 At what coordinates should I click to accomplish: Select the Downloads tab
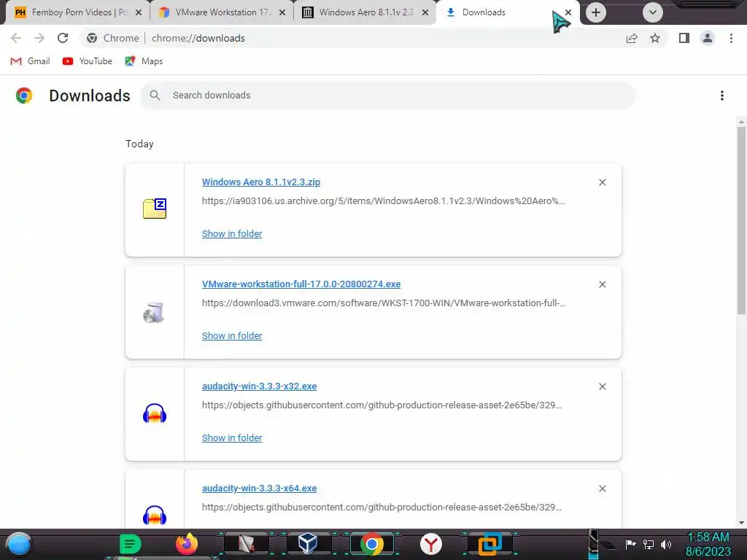tap(500, 12)
